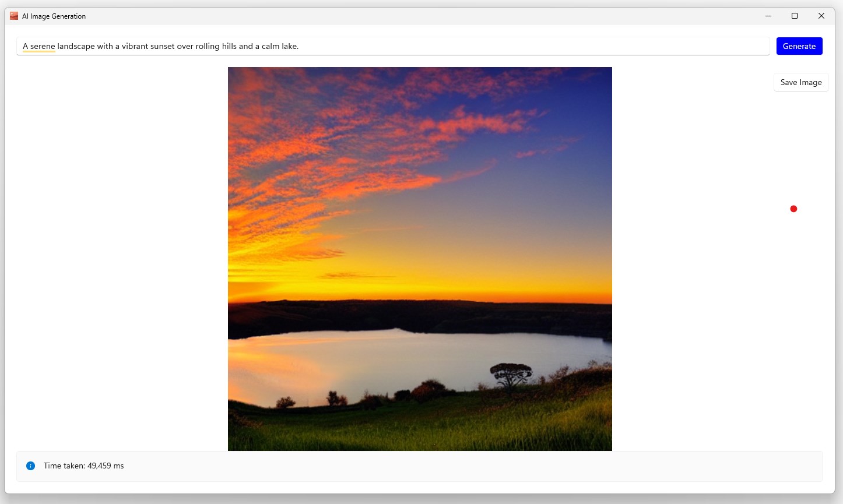Click the generated sunset landscape image
The height and width of the screenshot is (504, 843).
click(x=420, y=256)
